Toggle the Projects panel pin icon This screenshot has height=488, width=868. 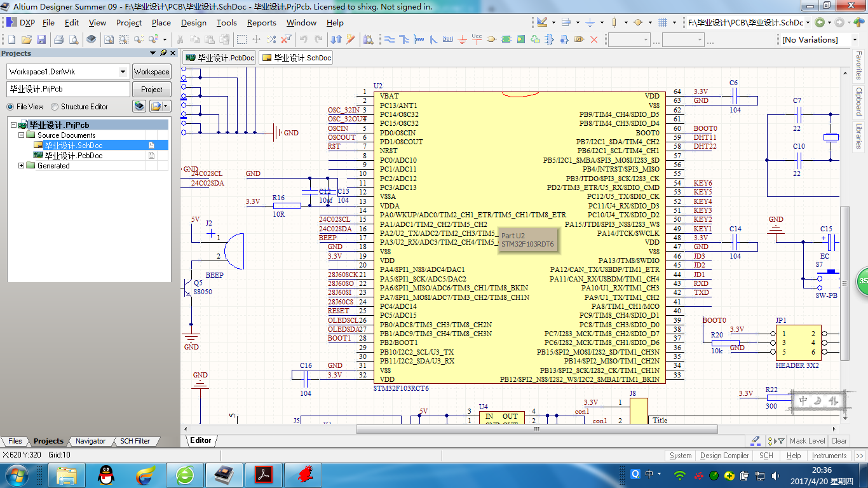point(163,53)
